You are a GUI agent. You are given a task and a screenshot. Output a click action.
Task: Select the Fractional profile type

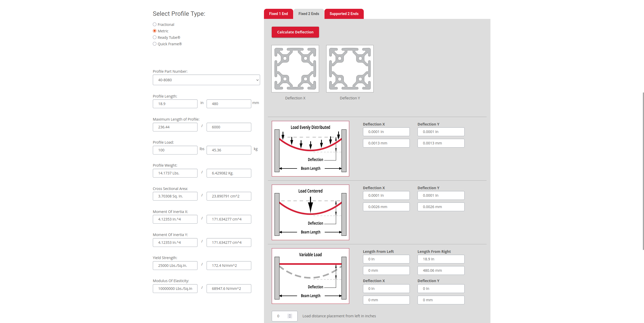coord(155,24)
